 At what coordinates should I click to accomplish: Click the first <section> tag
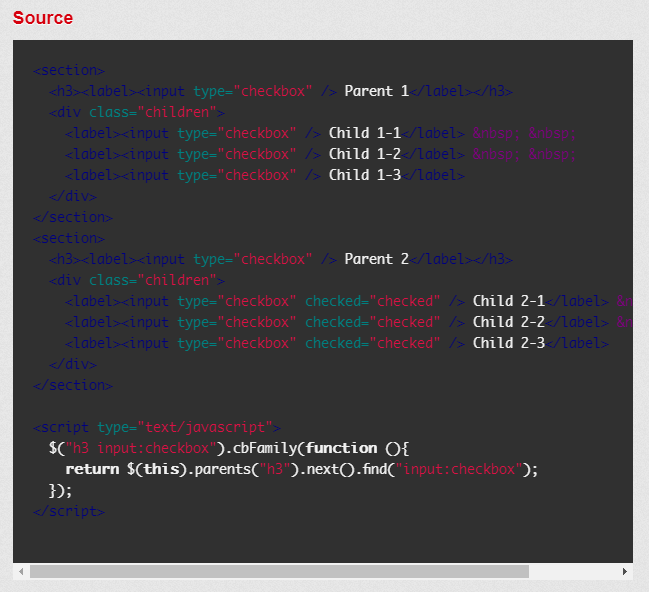pos(69,70)
